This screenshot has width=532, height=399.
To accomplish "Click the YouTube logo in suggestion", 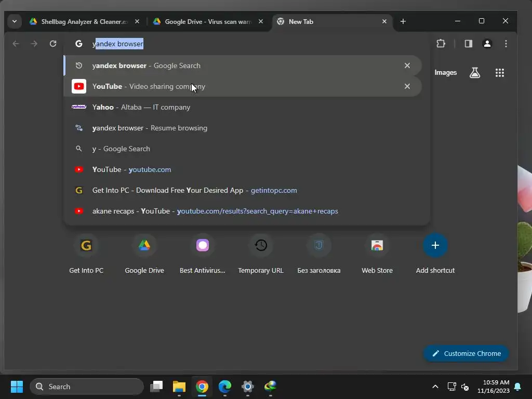I will (79, 86).
